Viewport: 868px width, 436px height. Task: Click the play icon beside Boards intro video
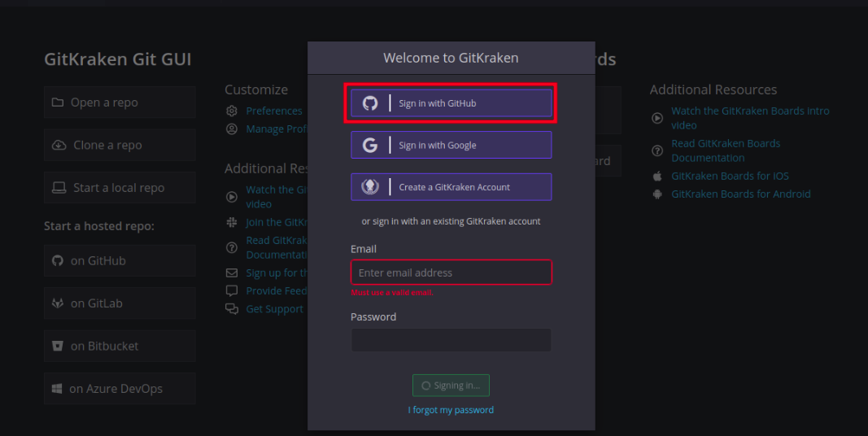coord(657,118)
